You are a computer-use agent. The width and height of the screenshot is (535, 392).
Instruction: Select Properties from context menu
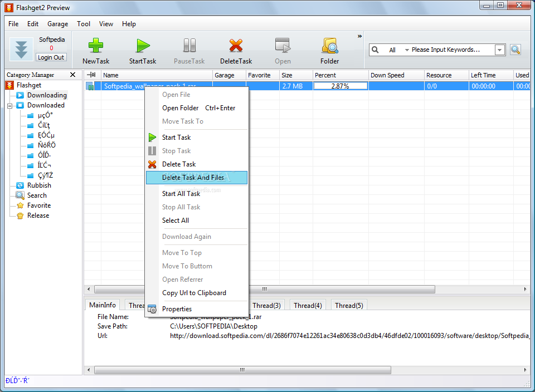click(177, 309)
